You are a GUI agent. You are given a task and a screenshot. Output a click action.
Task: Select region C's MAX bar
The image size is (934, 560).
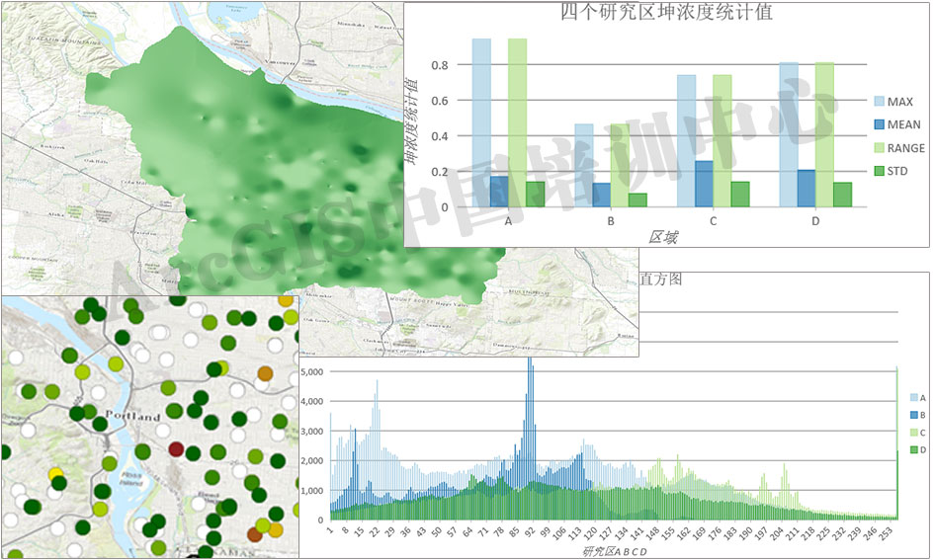coord(686,141)
